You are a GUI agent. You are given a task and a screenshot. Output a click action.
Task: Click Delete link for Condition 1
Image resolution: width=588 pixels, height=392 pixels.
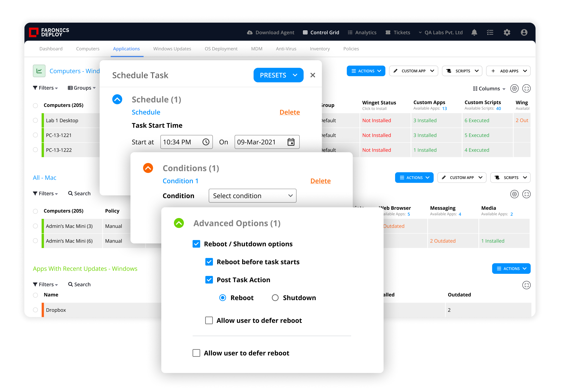(x=320, y=181)
